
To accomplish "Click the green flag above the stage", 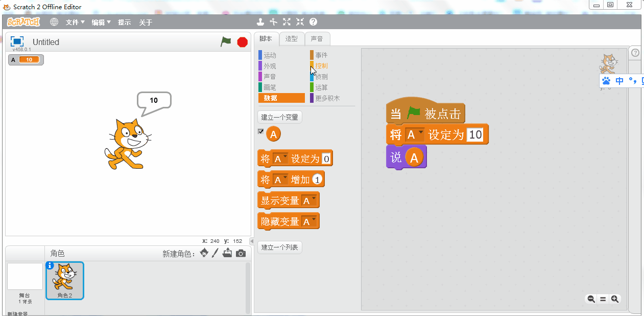I will pos(226,42).
